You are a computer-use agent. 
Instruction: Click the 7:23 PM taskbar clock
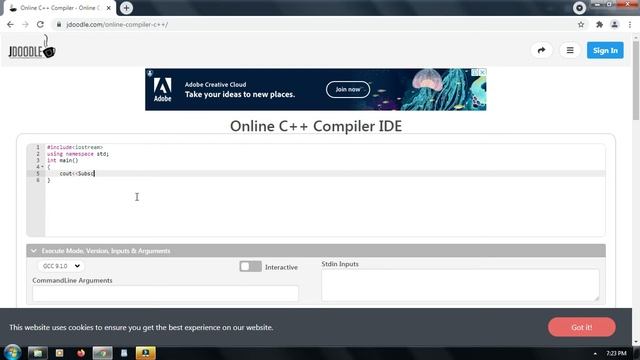(616, 353)
